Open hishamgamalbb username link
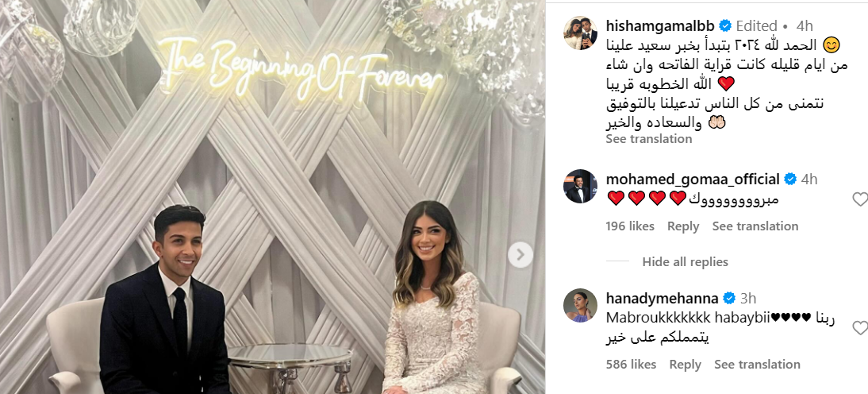 pyautogui.click(x=660, y=25)
